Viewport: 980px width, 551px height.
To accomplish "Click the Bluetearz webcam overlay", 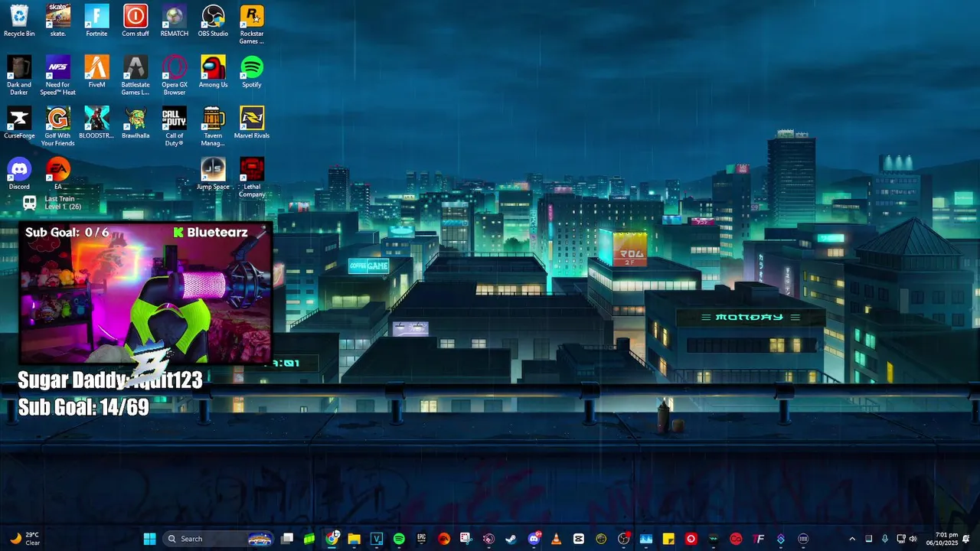I will click(x=145, y=292).
